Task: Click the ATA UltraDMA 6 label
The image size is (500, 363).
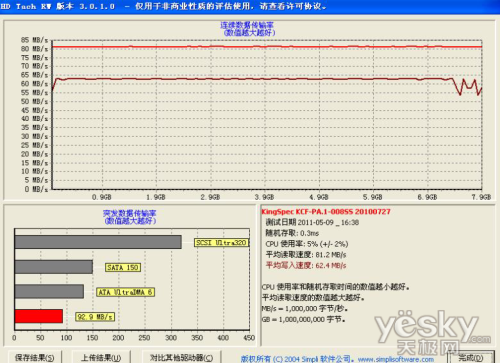Action: point(125,292)
